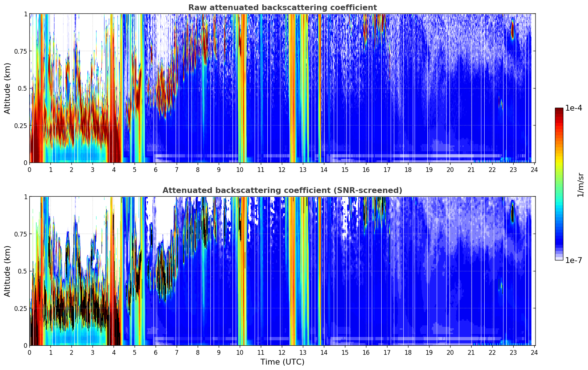Screen dimensions: 588x370
Task: Click hour tick '24' on bottom plot axis
Action: (534, 352)
